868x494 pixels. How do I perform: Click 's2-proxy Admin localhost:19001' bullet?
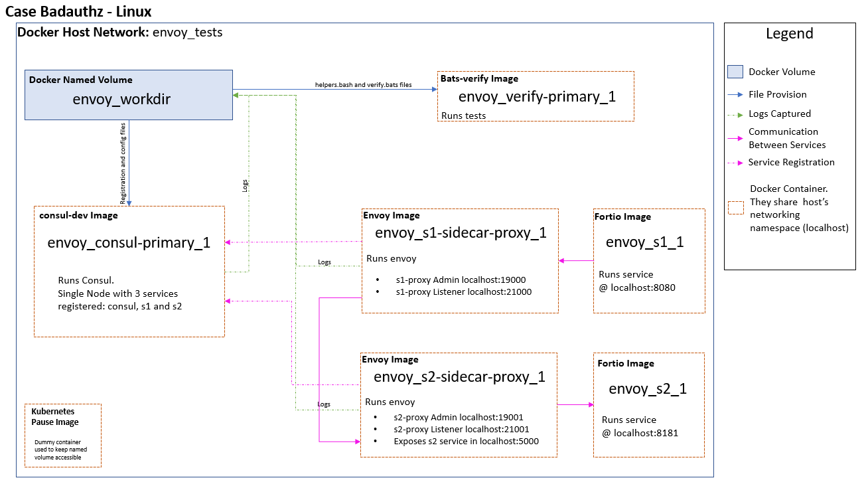[459, 418]
